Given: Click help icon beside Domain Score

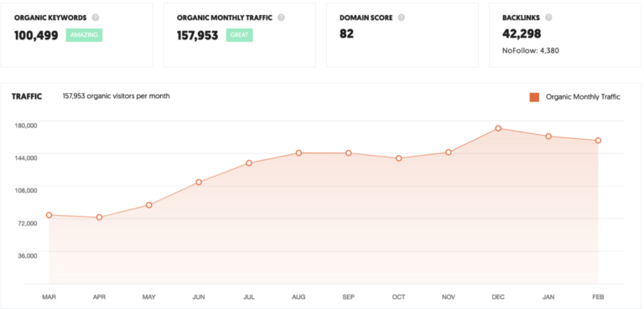Looking at the screenshot, I should tap(402, 18).
